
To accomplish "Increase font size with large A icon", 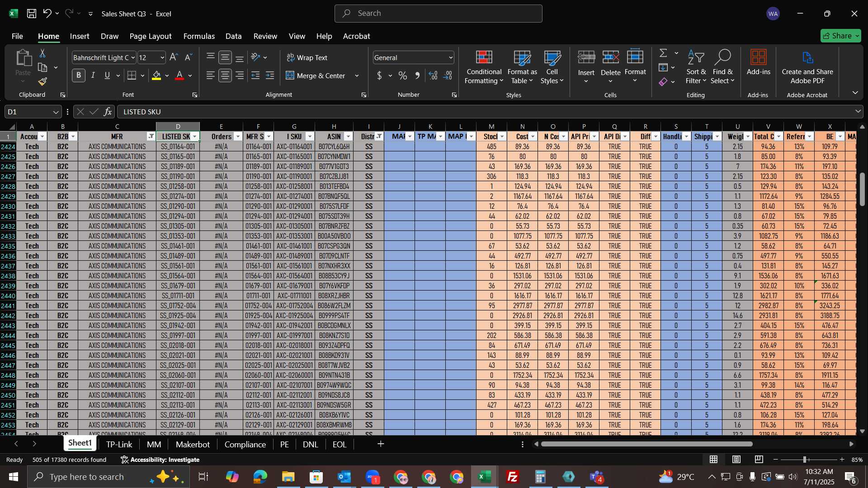I will (174, 57).
